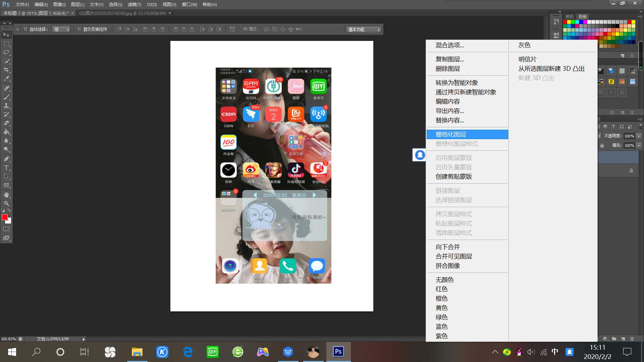This screenshot has width=644, height=362.
Task: Open the 不透明度 opacity dropdown arrow
Action: 639,136
